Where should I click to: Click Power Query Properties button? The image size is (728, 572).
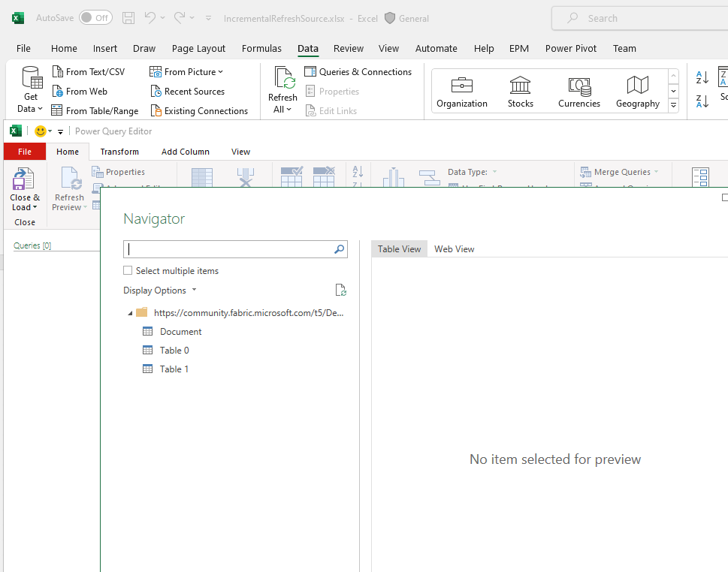coord(119,172)
